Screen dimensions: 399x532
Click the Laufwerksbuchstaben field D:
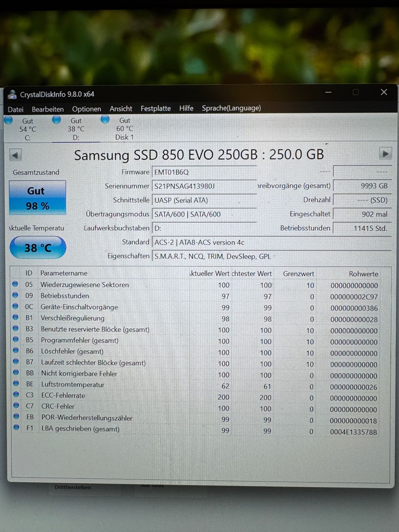click(204, 228)
